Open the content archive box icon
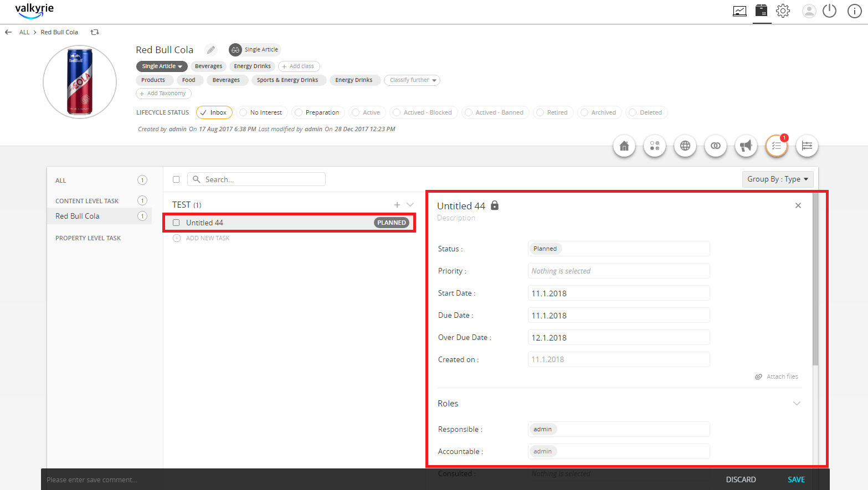Image resolution: width=868 pixels, height=490 pixels. tap(762, 11)
